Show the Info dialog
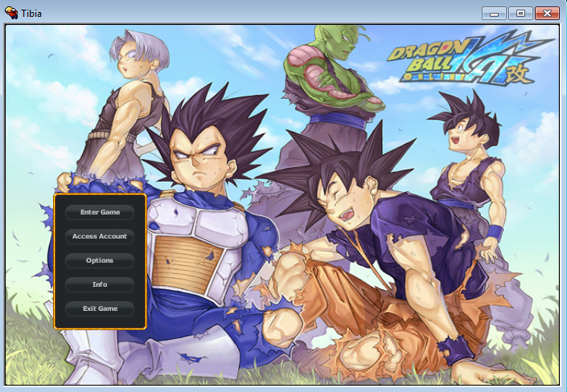Viewport: 567px width, 392px height. click(x=100, y=284)
